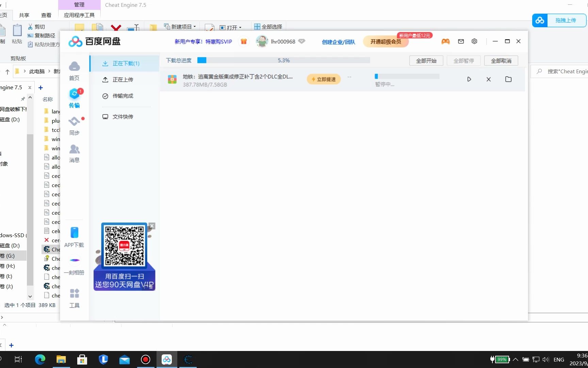Click the 创建企业/团队 link
Viewport: 588px width, 368px height.
pos(339,42)
